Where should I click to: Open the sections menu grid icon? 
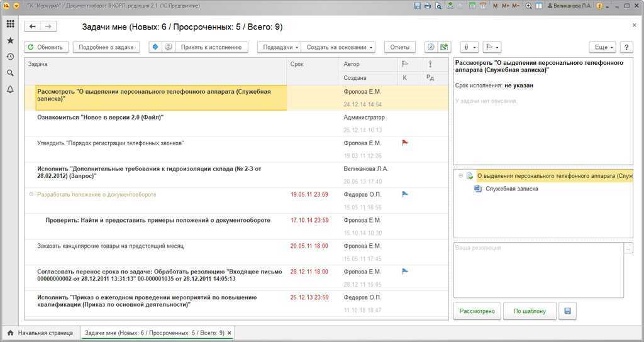click(10, 25)
